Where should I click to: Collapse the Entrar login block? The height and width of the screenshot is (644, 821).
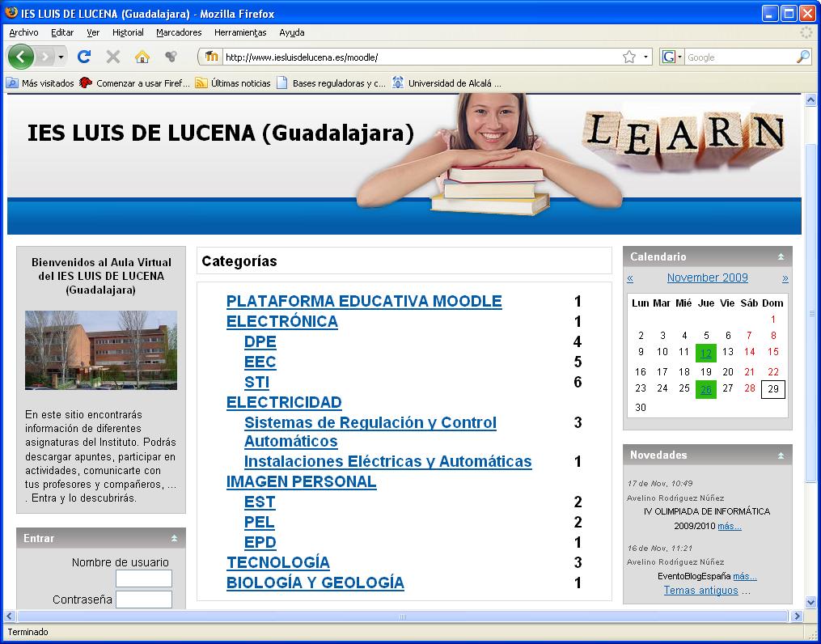(x=176, y=537)
